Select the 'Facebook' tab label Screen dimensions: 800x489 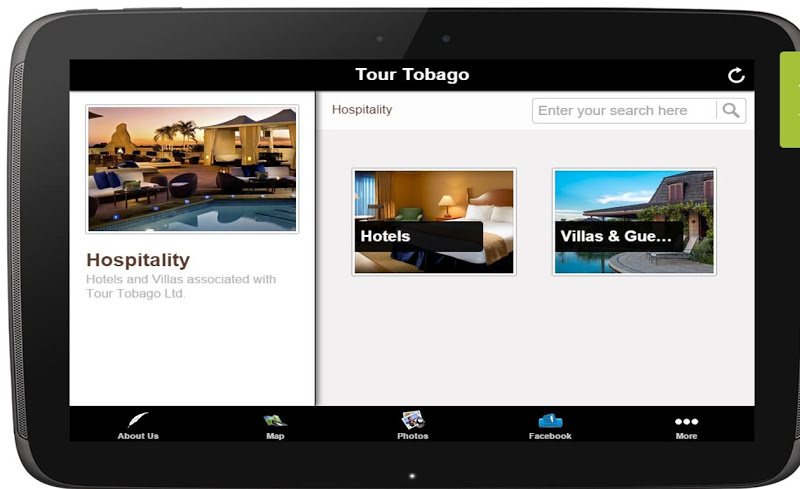(x=550, y=436)
